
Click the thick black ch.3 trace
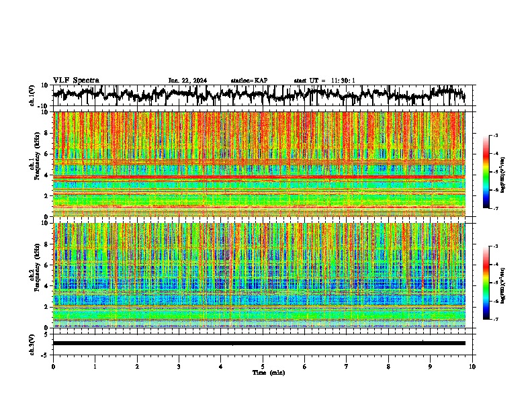pos(259,343)
